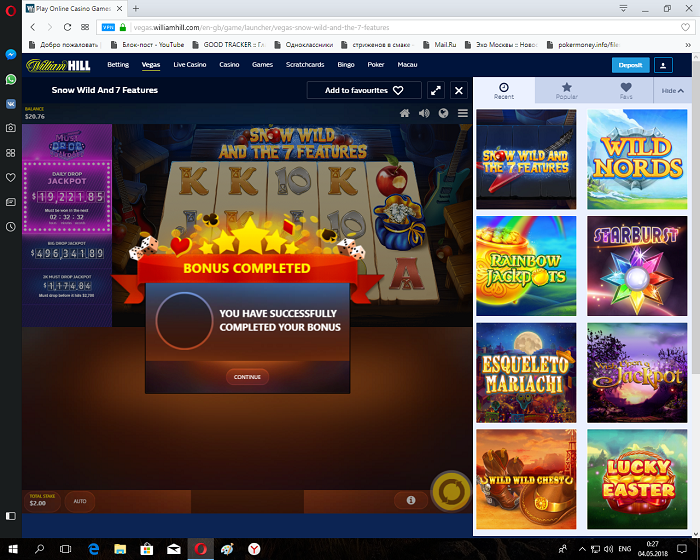Open the game hamburger menu
The height and width of the screenshot is (560, 700).
[463, 113]
